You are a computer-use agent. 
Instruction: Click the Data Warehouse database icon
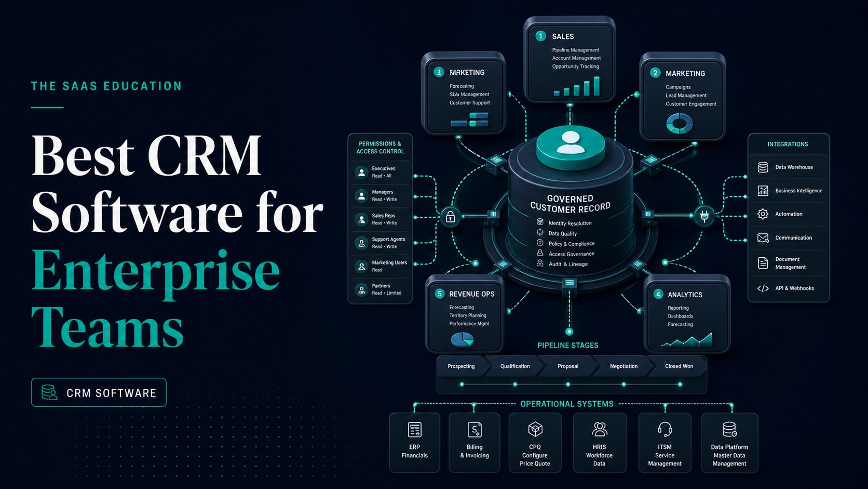tap(763, 167)
